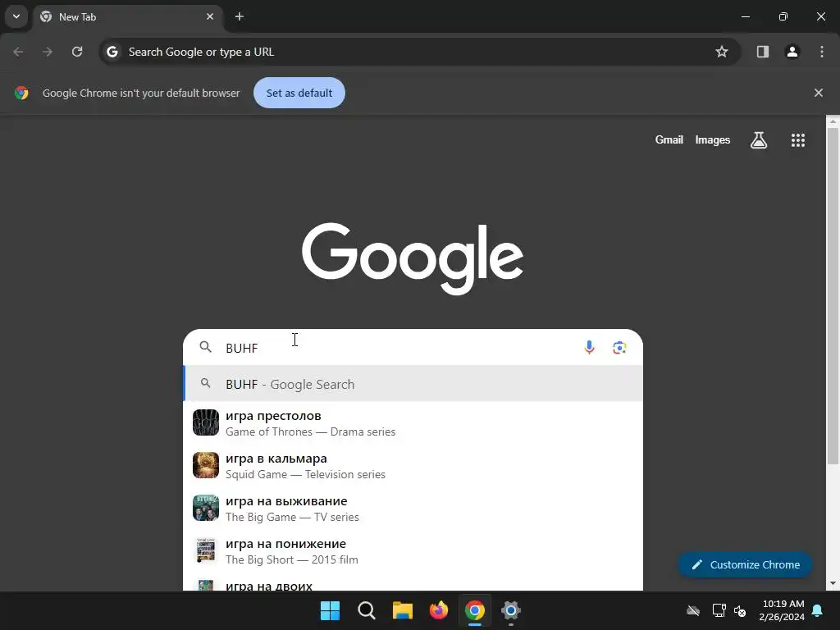Click Game of Thrones thumbnail image
Viewport: 840px width, 630px height.
(x=206, y=422)
